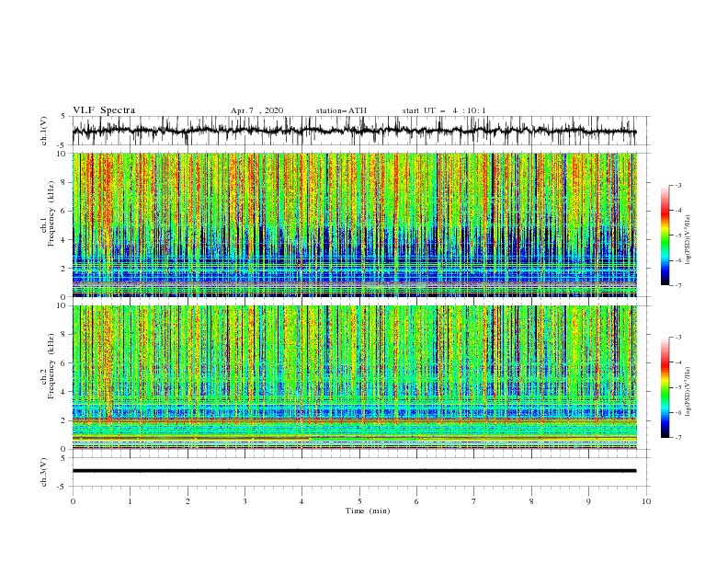This screenshot has width=728, height=563.
Task: Click the time axis tick label "3"
Action: click(245, 501)
